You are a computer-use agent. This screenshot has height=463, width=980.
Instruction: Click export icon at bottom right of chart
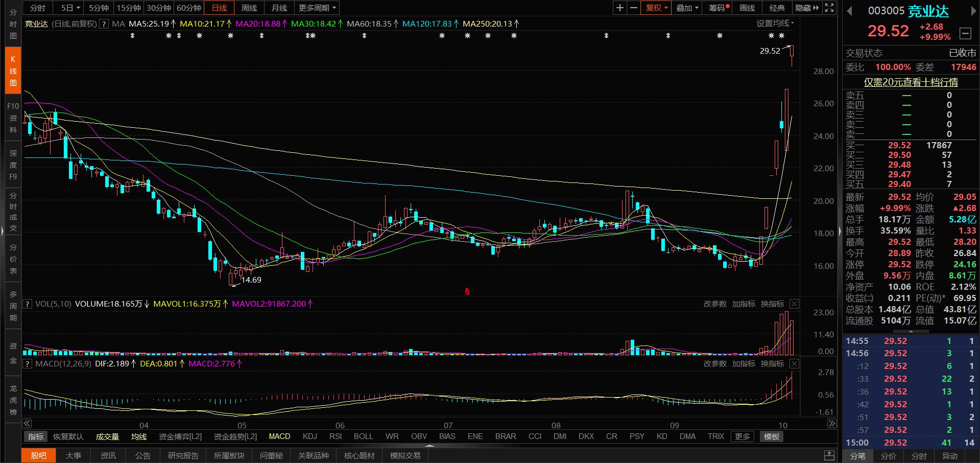tap(829, 455)
